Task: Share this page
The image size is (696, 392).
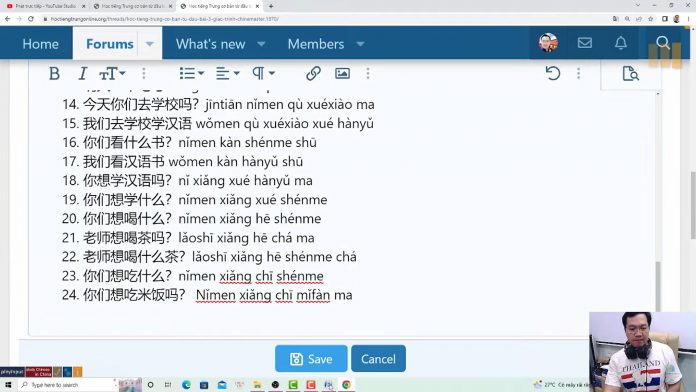Action: pos(639,19)
